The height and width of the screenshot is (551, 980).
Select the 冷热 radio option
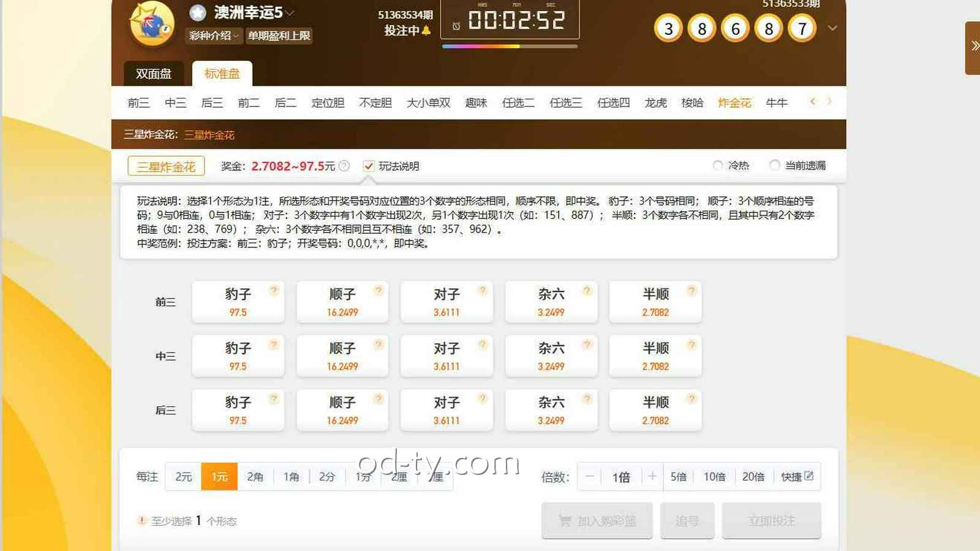(x=718, y=165)
